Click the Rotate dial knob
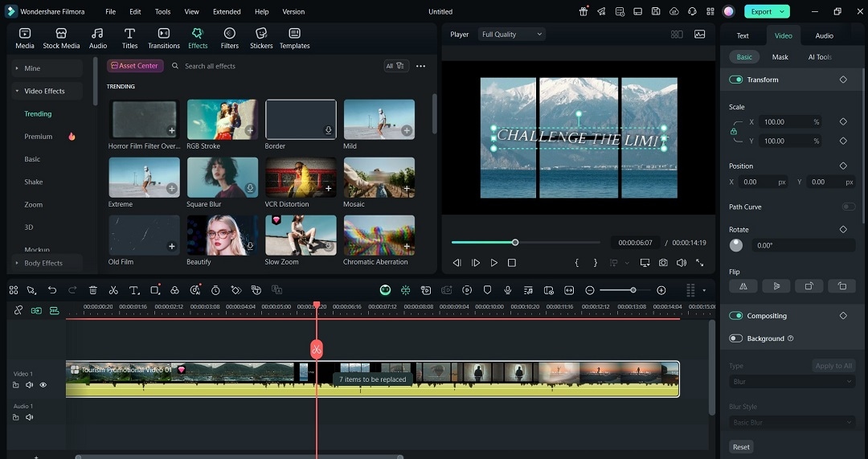868x459 pixels. [736, 245]
